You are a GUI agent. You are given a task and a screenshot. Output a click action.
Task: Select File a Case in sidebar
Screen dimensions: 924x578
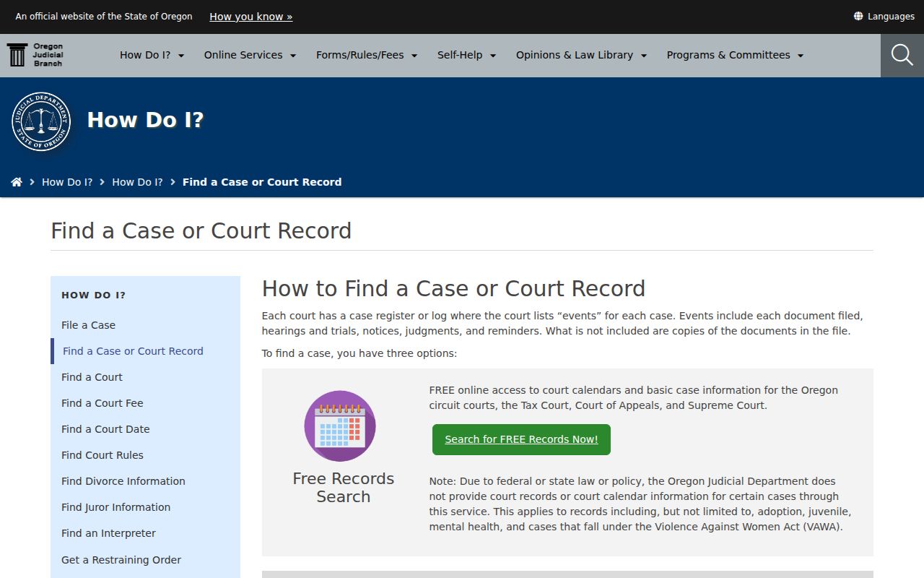pos(88,325)
